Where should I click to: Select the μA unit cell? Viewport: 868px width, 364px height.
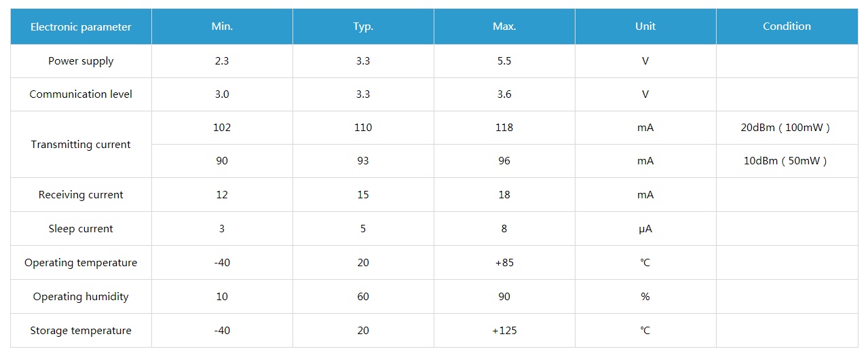point(645,229)
